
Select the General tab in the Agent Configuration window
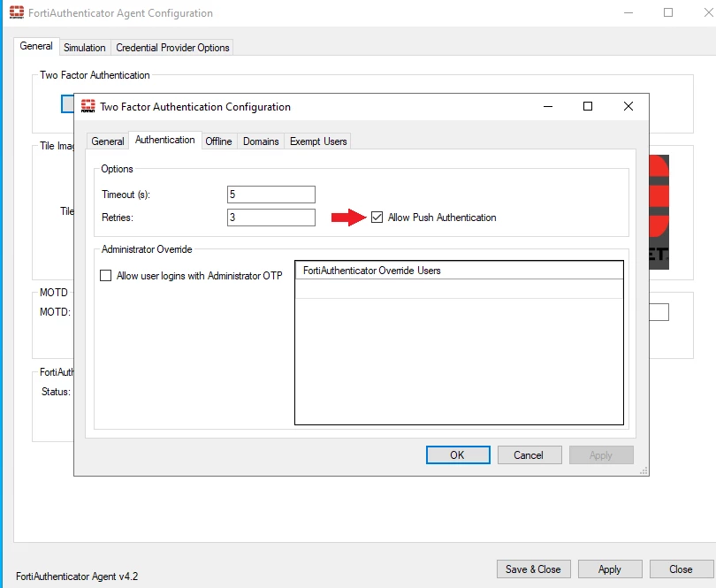click(x=36, y=46)
